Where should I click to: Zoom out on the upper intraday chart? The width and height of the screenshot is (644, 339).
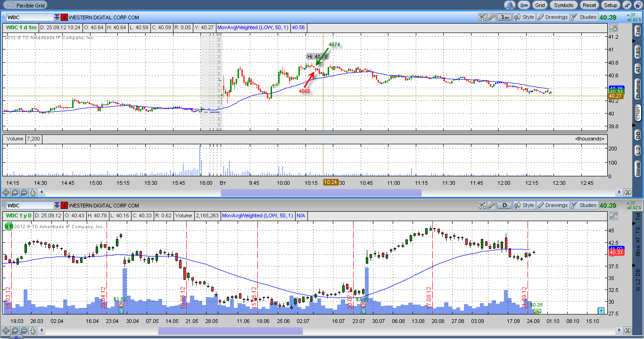[x=24, y=192]
